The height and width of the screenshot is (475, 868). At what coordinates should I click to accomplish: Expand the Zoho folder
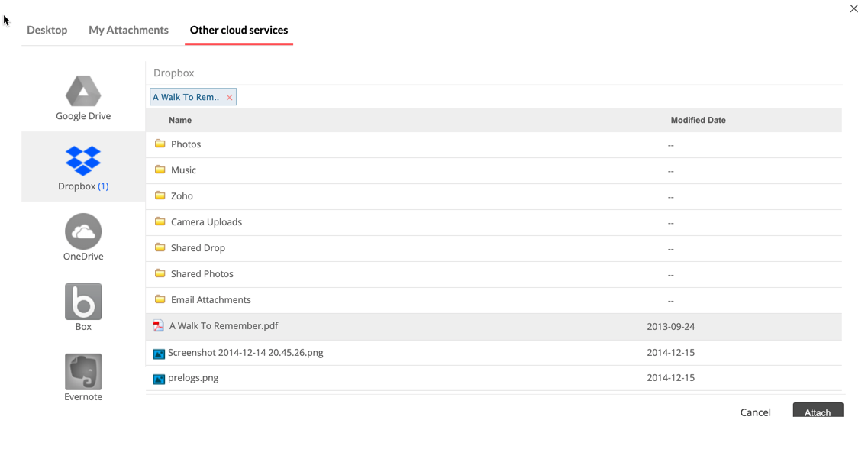(x=182, y=196)
